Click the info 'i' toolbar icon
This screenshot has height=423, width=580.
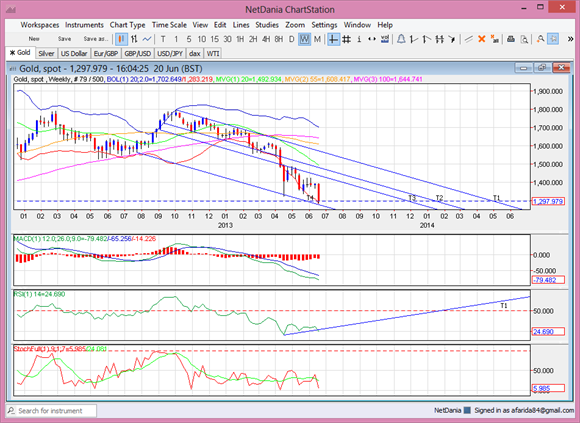tap(359, 39)
